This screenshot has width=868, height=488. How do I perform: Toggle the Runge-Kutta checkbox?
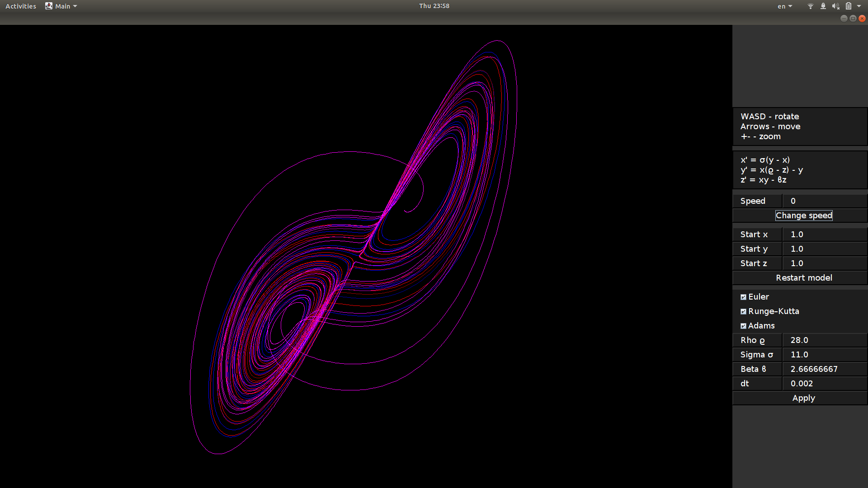click(x=743, y=311)
